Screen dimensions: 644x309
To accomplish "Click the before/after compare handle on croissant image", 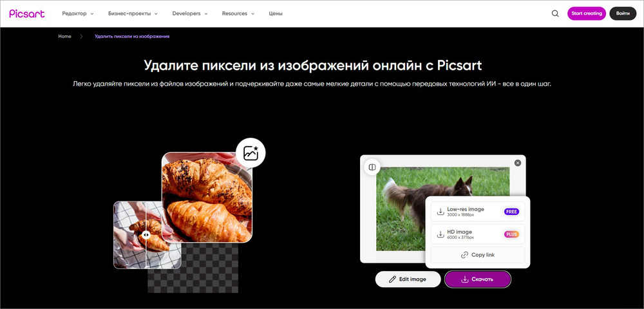I will (x=146, y=235).
